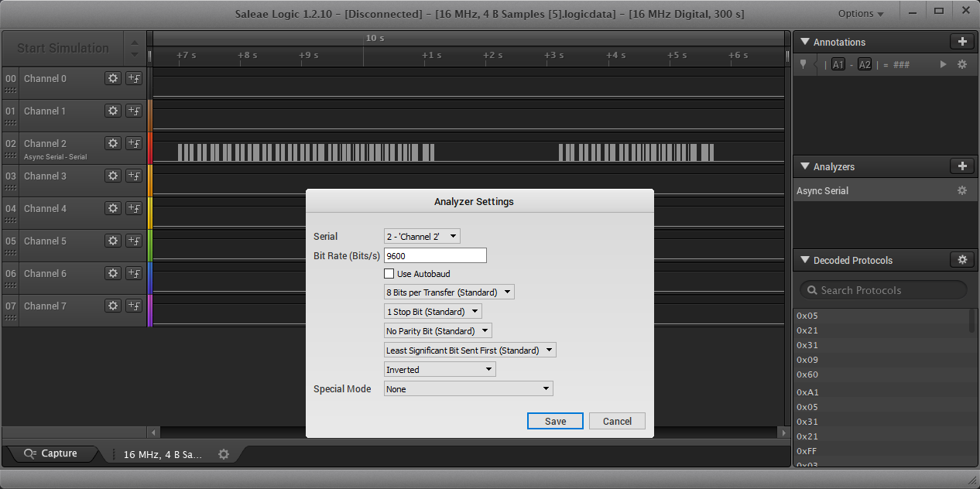Open the Special Mode dropdown
The width and height of the screenshot is (980, 489).
tap(468, 389)
